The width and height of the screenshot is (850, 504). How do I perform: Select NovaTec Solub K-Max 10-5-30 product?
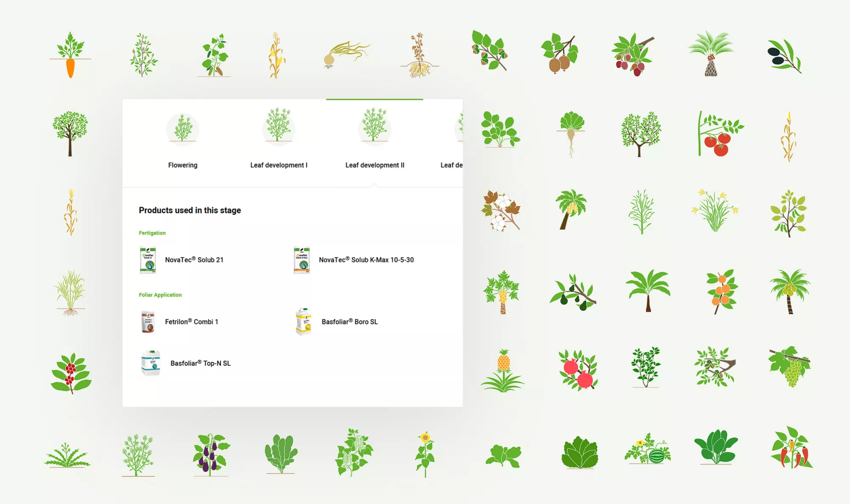pyautogui.click(x=367, y=259)
